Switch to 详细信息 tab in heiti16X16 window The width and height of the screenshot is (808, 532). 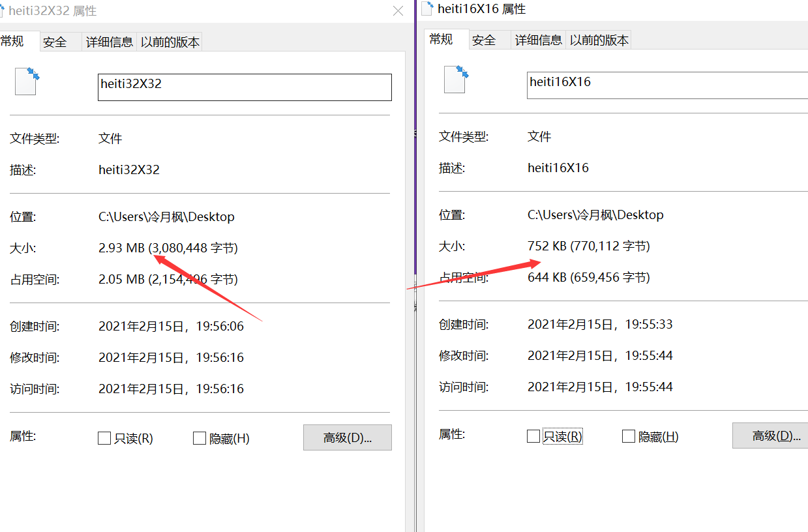coord(539,40)
